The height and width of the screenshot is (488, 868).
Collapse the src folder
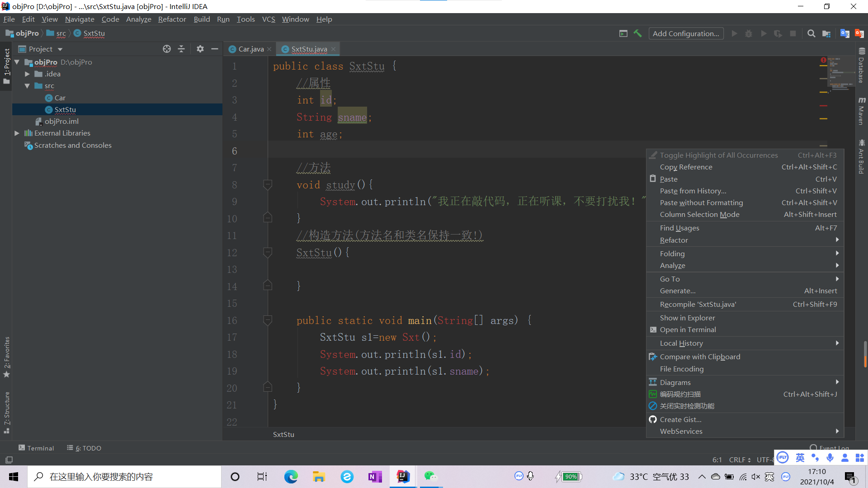[27, 86]
